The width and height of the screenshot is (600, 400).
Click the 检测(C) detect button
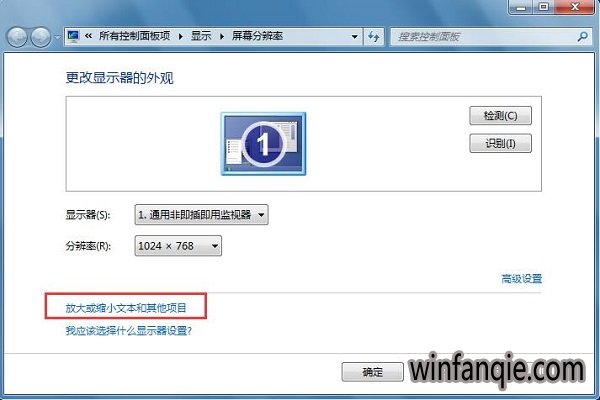[x=501, y=116]
